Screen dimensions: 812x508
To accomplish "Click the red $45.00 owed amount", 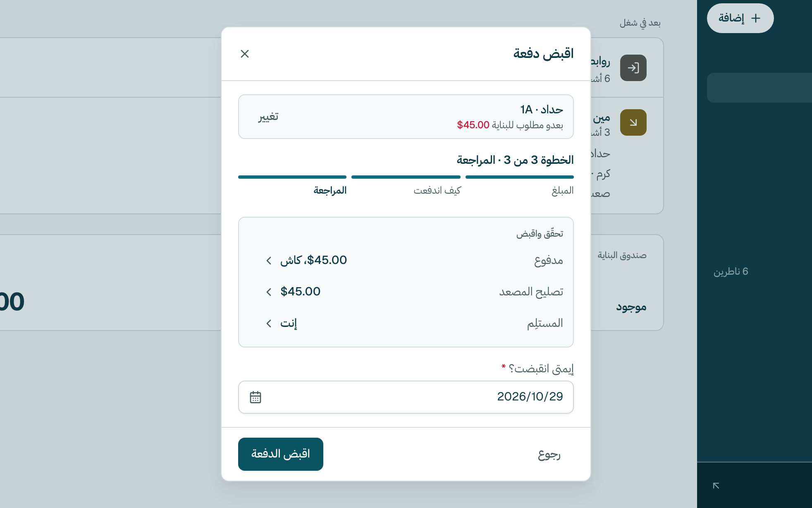I will [473, 125].
